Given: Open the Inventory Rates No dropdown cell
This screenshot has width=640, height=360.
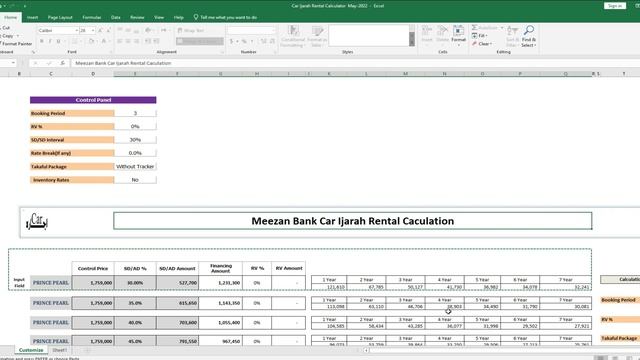Looking at the screenshot, I should coord(135,180).
